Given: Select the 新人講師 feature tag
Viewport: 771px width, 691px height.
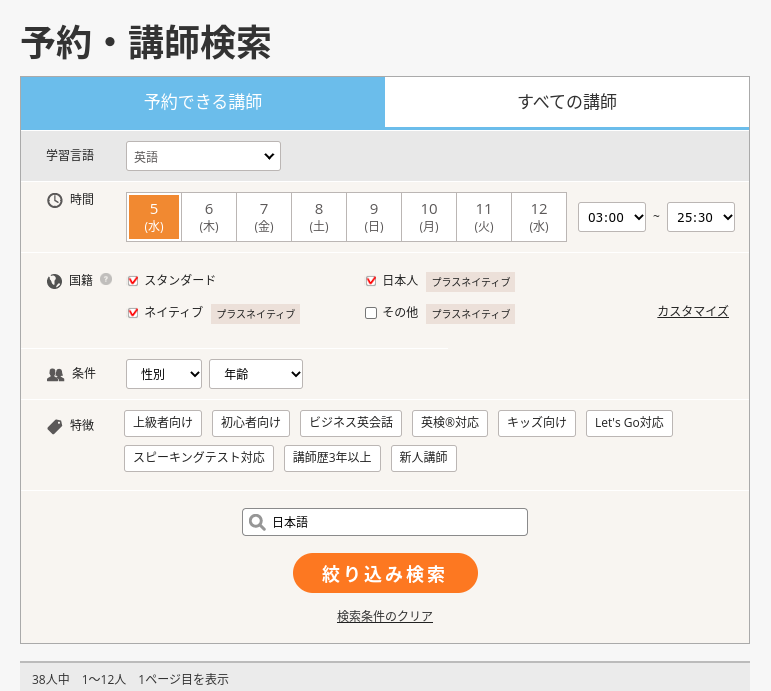Looking at the screenshot, I should pyautogui.click(x=424, y=458).
